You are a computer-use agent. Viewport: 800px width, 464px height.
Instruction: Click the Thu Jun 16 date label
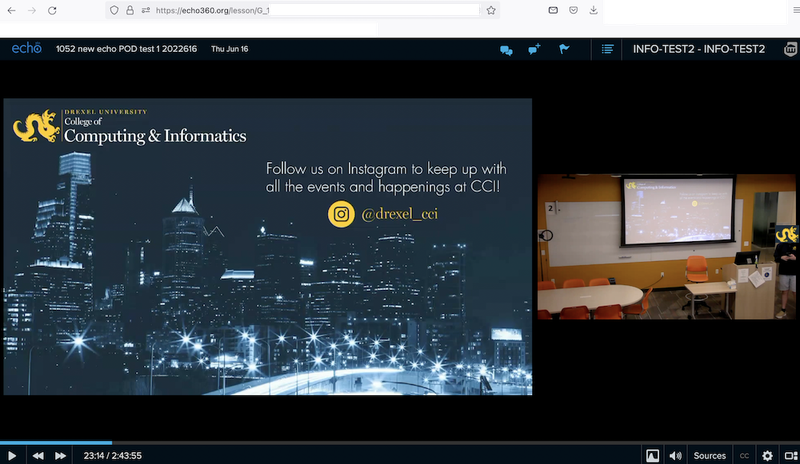pyautogui.click(x=230, y=49)
